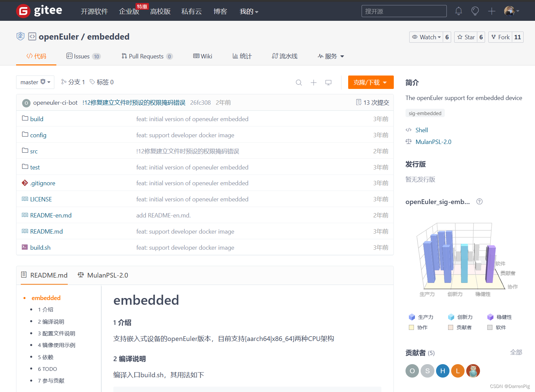Star the repository
This screenshot has width=535, height=392.
click(466, 37)
